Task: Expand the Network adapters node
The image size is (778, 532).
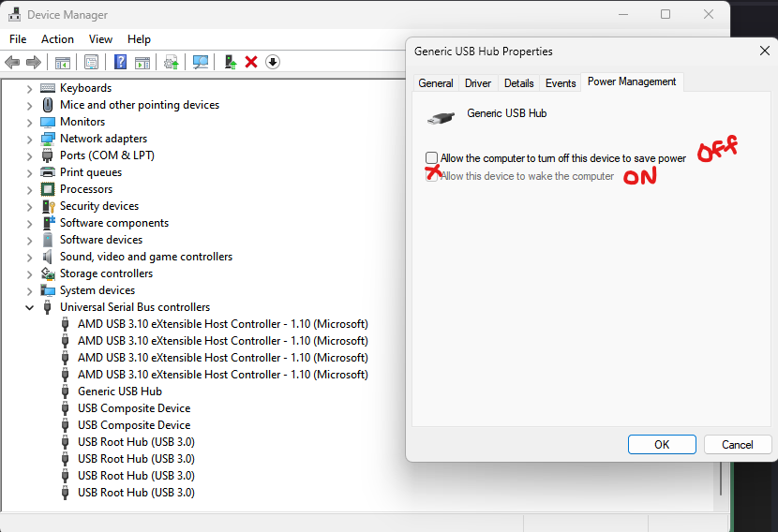Action: [x=29, y=140]
